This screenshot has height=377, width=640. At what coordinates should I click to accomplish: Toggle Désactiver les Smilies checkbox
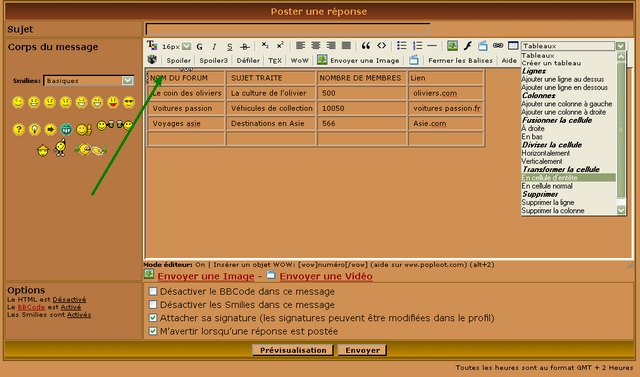point(153,304)
